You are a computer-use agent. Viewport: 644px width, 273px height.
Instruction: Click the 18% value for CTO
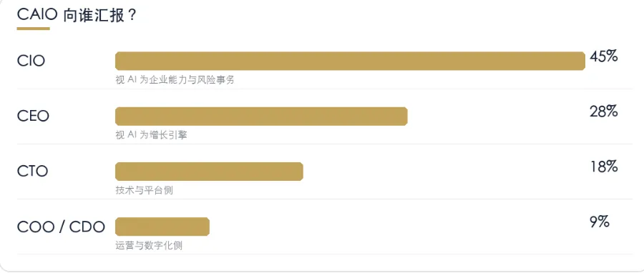pos(604,167)
